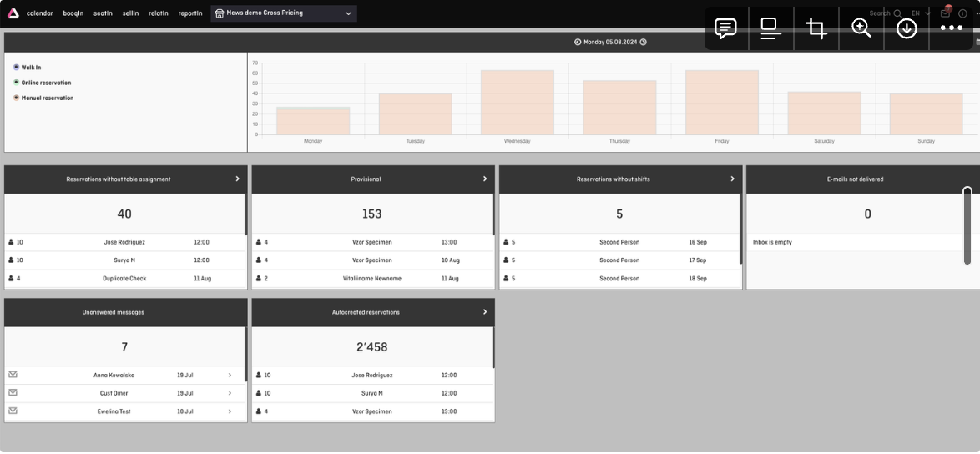The height and width of the screenshot is (454, 980).
Task: Click Autocreated reservations header title
Action: 366,311
